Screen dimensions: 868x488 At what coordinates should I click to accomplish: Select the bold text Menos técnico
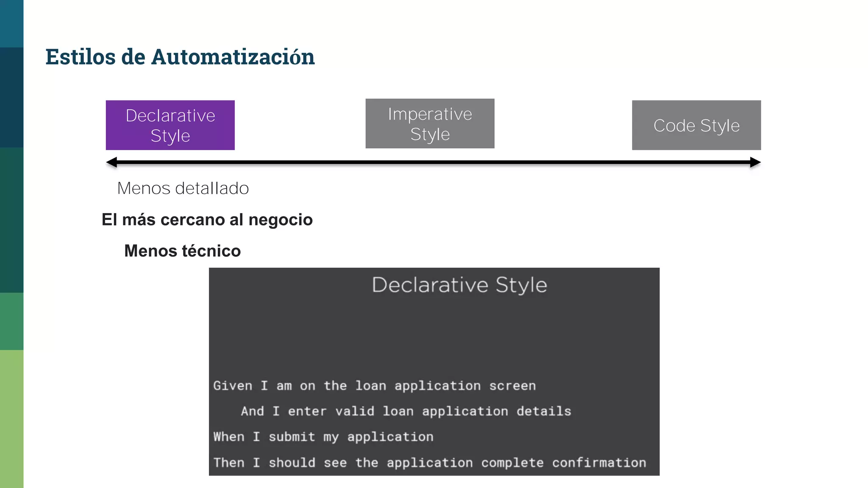click(x=183, y=251)
